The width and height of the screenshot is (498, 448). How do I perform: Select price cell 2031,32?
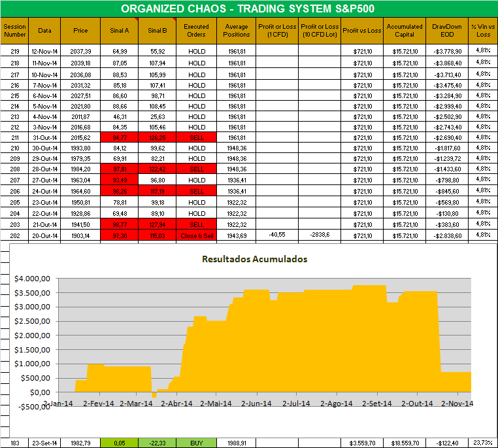tap(80, 85)
